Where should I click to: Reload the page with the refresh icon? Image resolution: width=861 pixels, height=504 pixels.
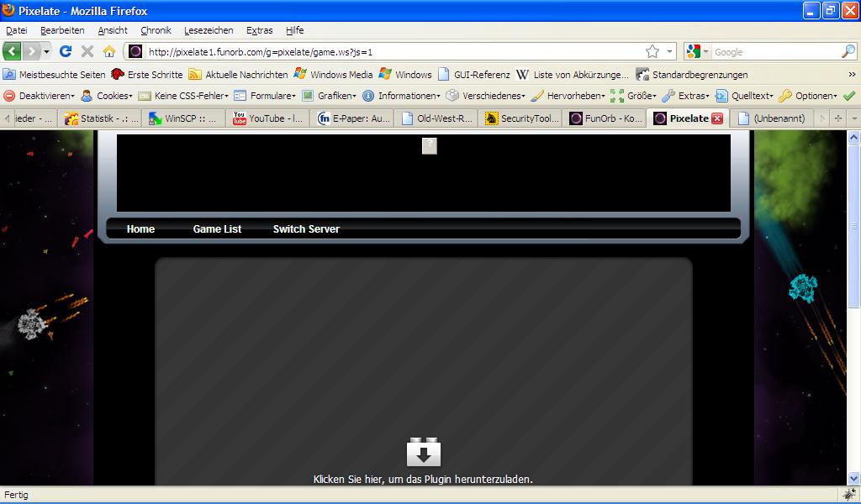(x=66, y=51)
